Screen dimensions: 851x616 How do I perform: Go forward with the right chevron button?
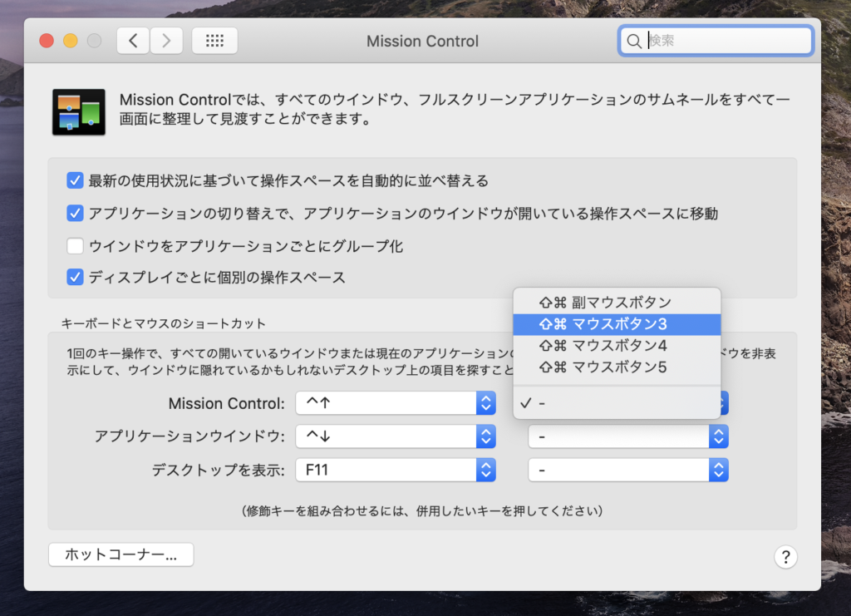tap(166, 41)
